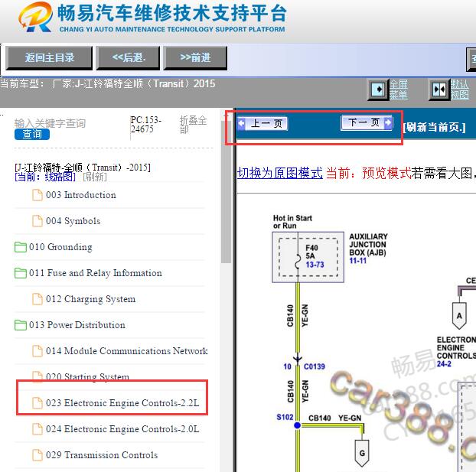The height and width of the screenshot is (472, 476).
Task: Click the 返回主目录 button
Action: tap(49, 57)
